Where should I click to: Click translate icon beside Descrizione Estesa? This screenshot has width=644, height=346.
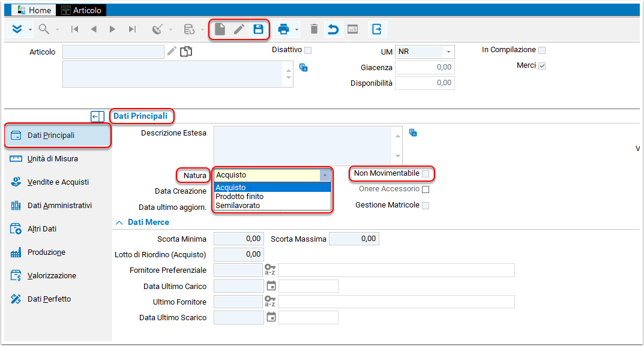tap(413, 133)
